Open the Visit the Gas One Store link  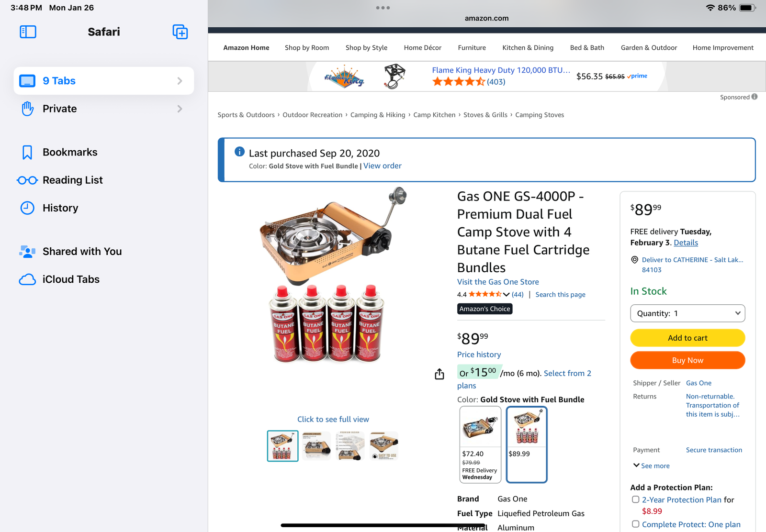pos(497,282)
